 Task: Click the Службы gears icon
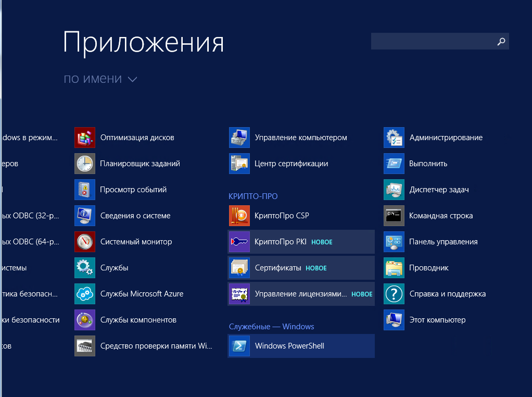coord(85,268)
